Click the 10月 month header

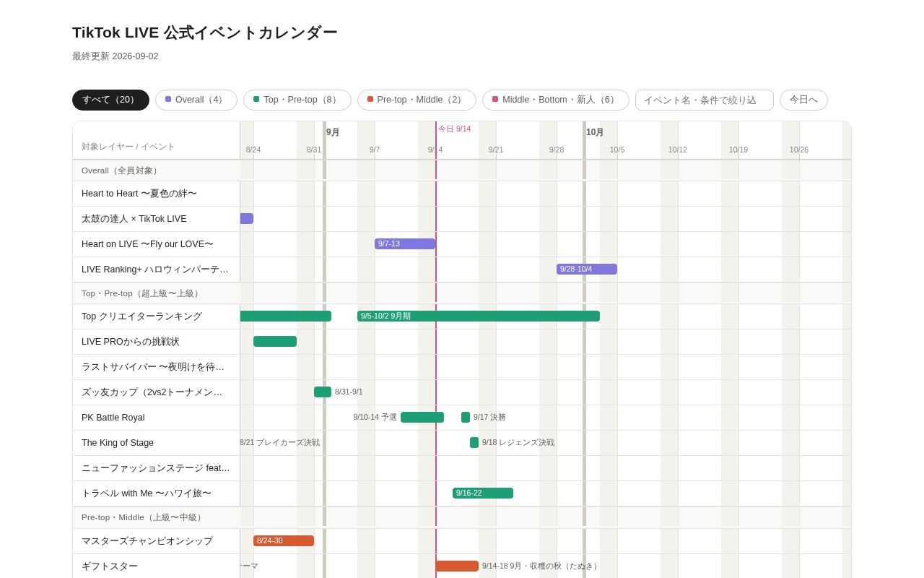point(595,132)
